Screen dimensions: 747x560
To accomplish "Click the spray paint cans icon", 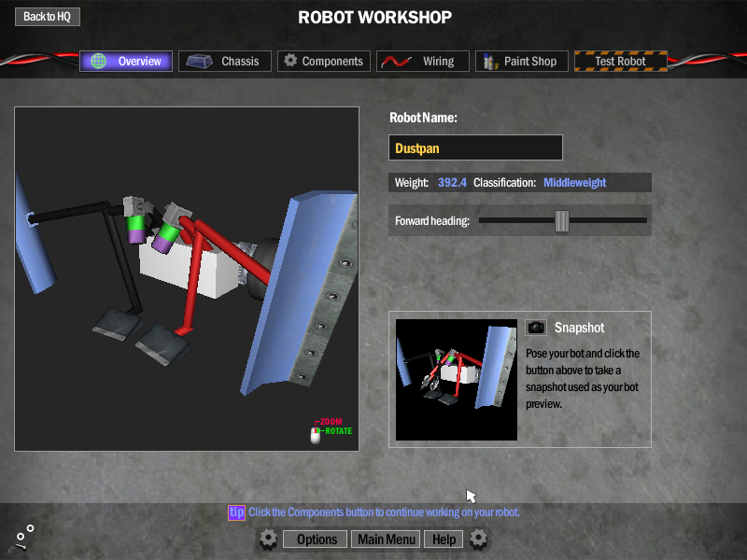I will 489,62.
